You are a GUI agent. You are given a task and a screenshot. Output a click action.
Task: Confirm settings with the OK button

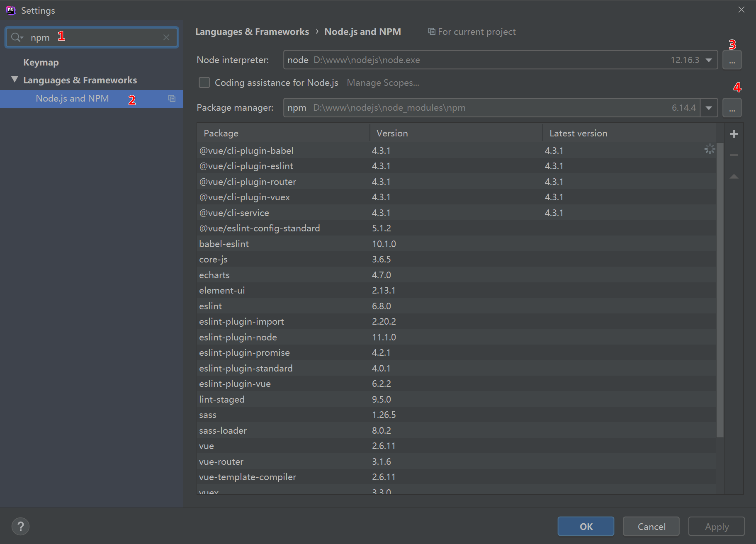click(586, 527)
